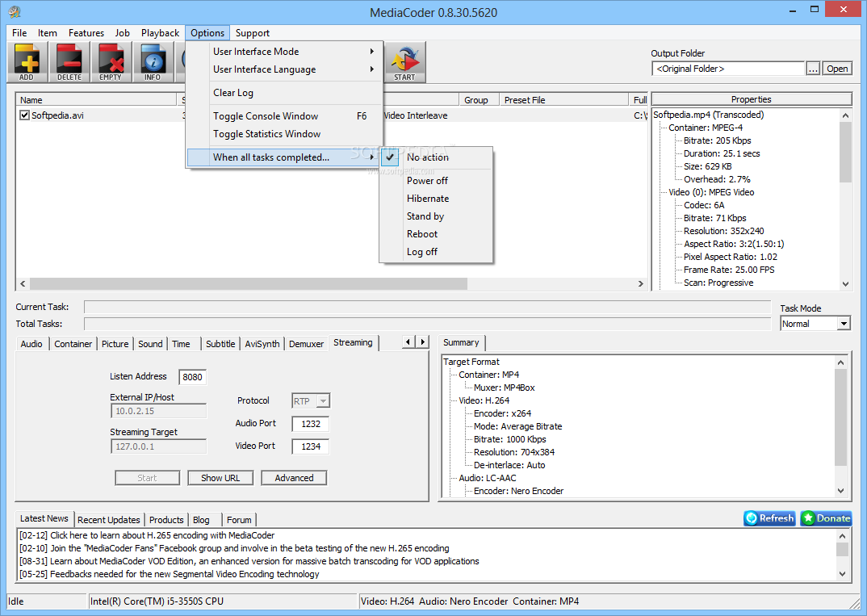Choose Stand by from the submenu

(x=436, y=216)
